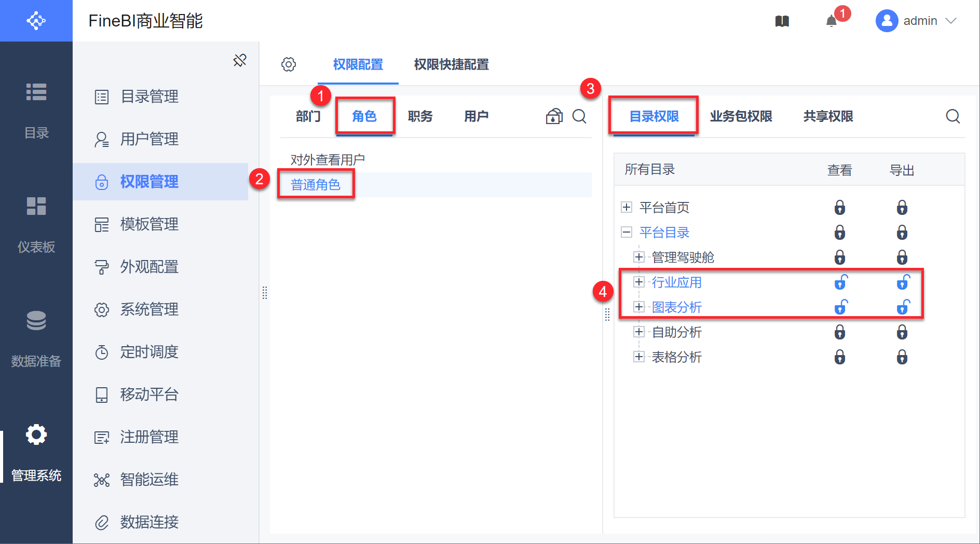The width and height of the screenshot is (980, 544).
Task: Open the notifications bell
Action: coord(832,21)
